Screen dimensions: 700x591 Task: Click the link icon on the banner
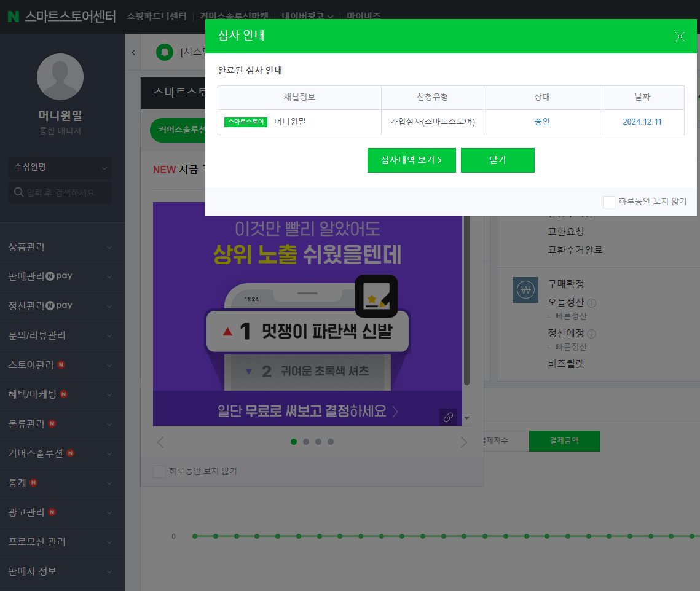click(x=448, y=417)
